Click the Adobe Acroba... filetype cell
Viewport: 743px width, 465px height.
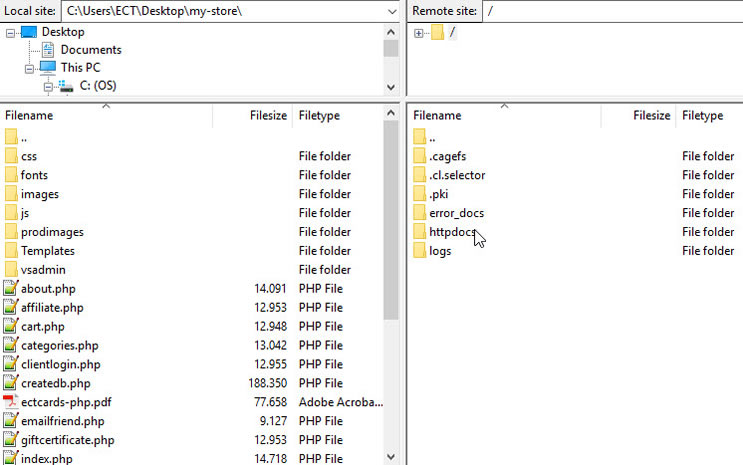click(341, 402)
